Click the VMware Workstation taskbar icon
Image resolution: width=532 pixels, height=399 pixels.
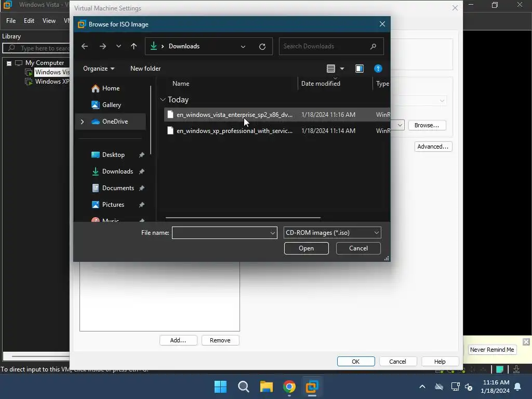coord(312,387)
